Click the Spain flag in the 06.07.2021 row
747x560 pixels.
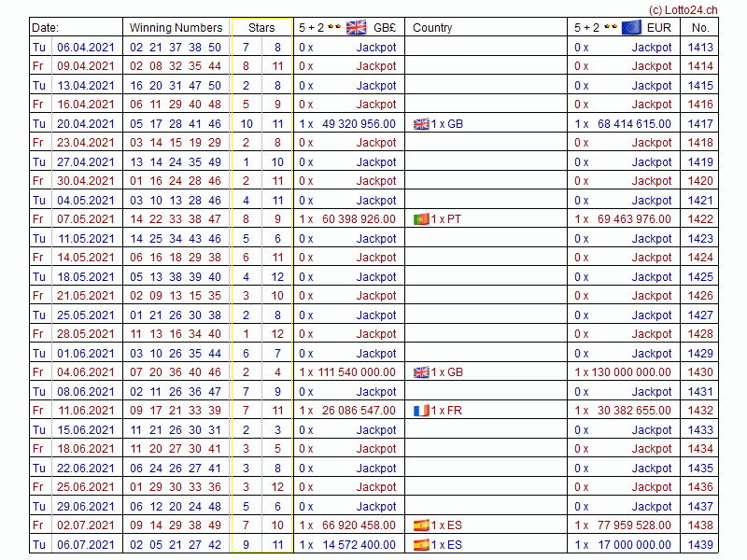[421, 545]
